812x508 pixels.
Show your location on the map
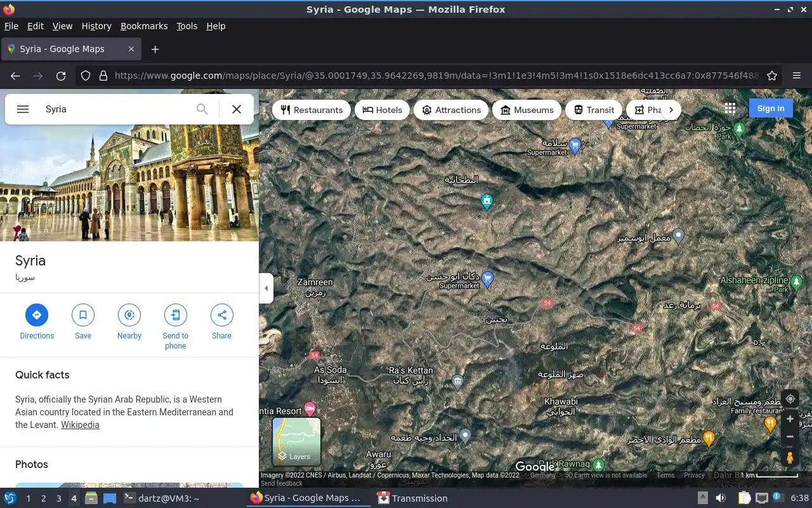790,399
